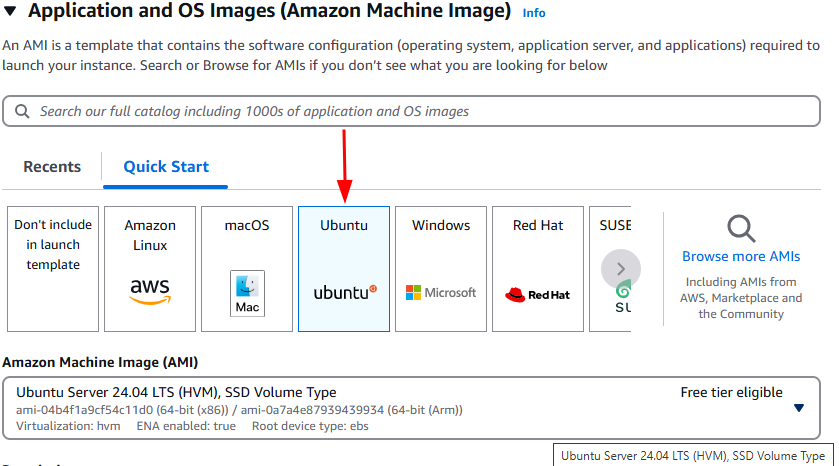Click the Red Hat logo icon

(x=538, y=294)
